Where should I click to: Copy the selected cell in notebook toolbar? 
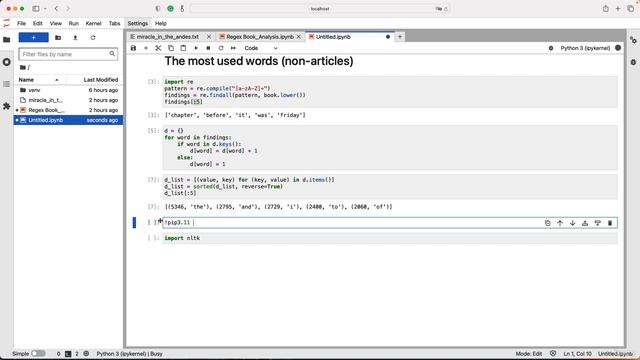pos(171,48)
